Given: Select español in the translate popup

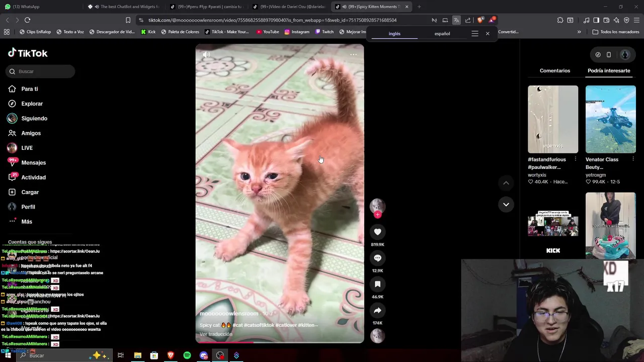Looking at the screenshot, I should (442, 34).
